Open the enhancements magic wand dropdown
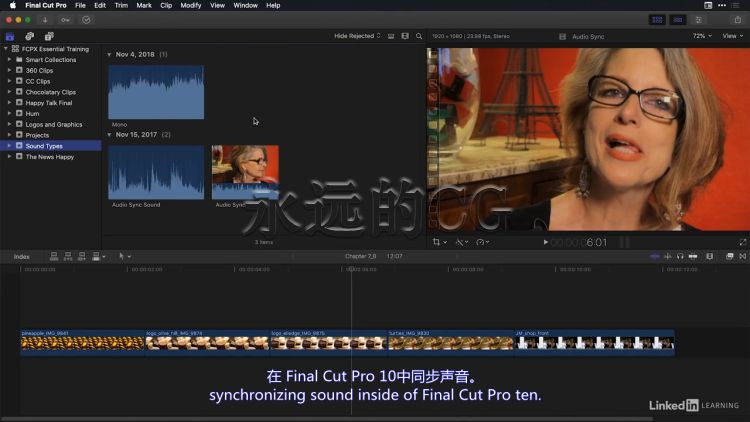 (x=462, y=242)
